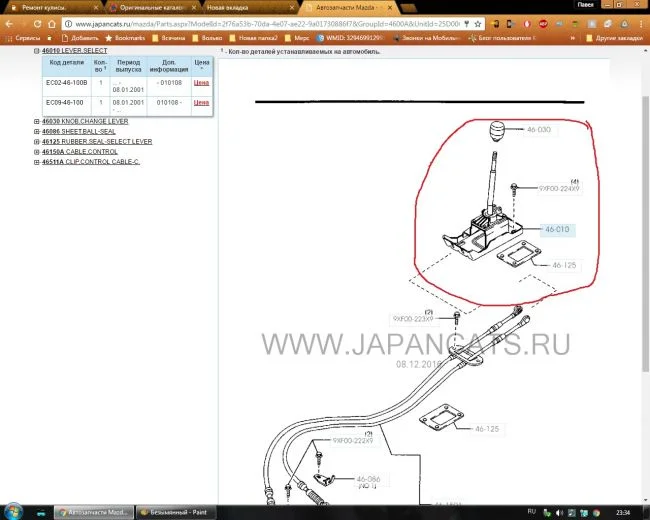This screenshot has height=520, width=650.
Task: Expand the 46086 SHEET,BALL-SEAL node
Action: click(37, 131)
